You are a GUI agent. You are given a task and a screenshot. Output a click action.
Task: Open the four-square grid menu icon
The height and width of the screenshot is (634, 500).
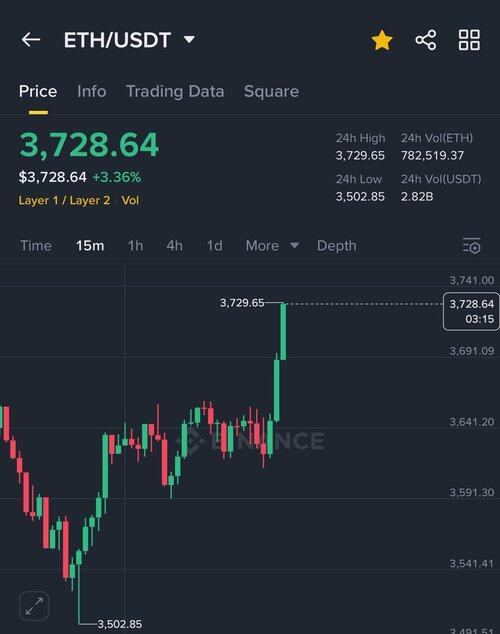click(x=469, y=40)
